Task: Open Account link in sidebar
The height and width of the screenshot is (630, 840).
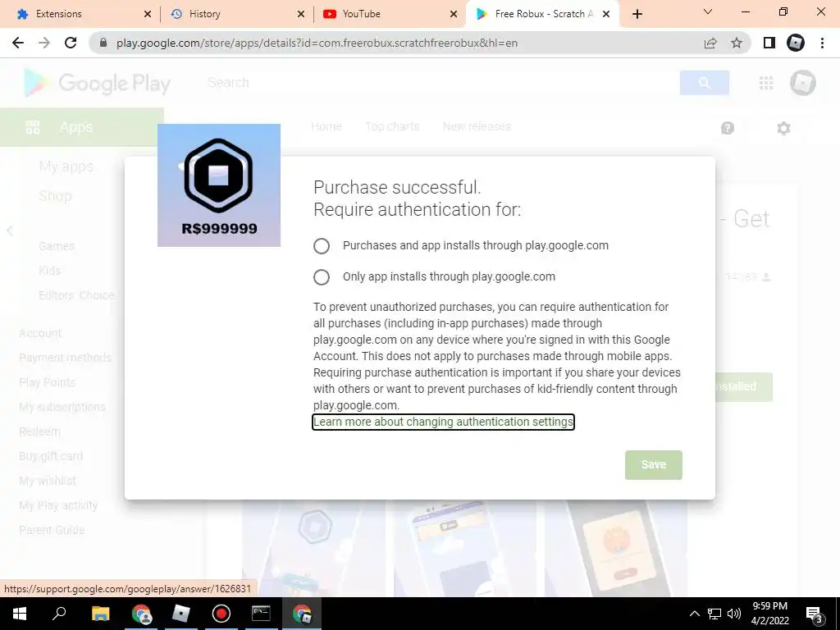Action: coord(40,333)
